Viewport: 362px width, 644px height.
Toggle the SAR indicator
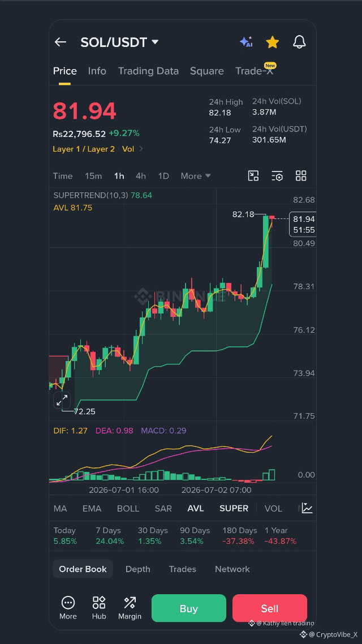(x=163, y=508)
